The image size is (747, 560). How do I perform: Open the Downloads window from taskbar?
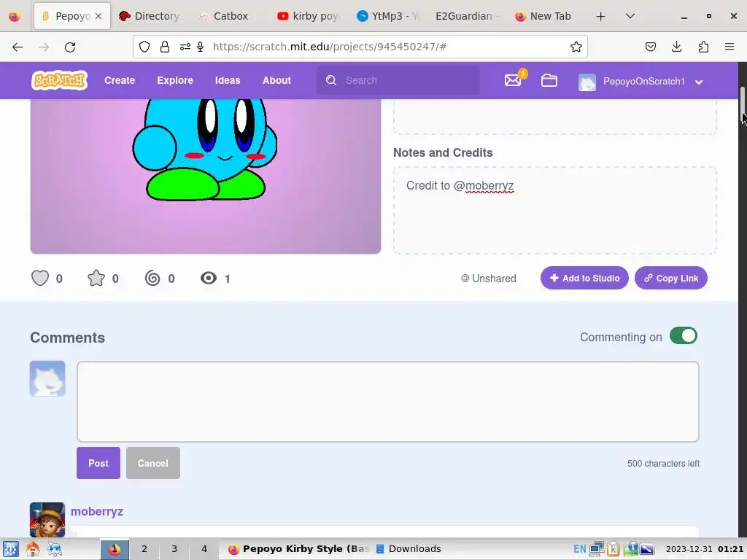pos(409,549)
